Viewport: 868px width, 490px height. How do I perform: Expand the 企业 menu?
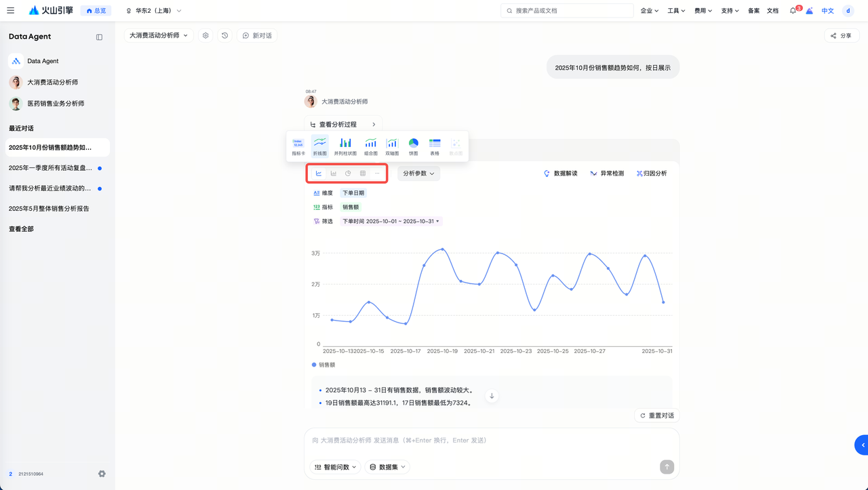point(650,11)
